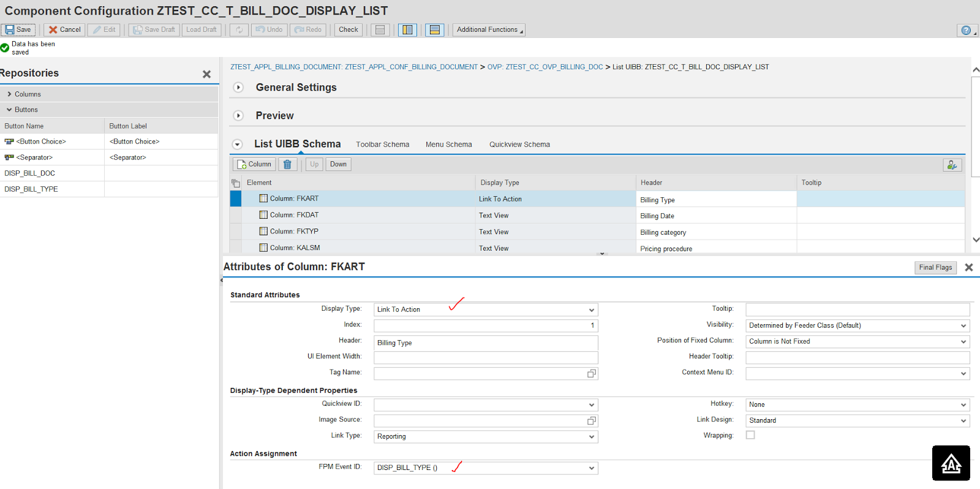The image size is (980, 489).
Task: Expand the General Settings section
Action: pos(239,88)
